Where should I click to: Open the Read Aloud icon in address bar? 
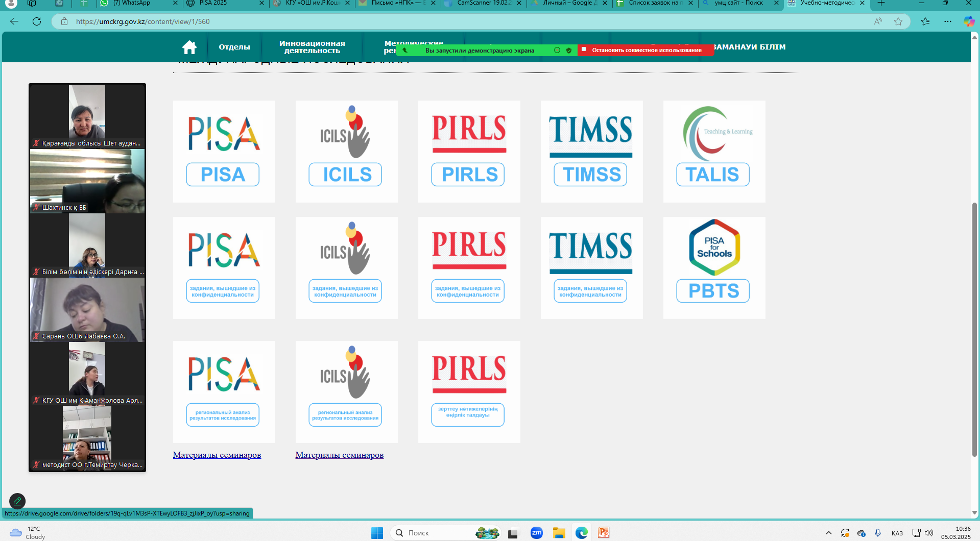point(878,21)
